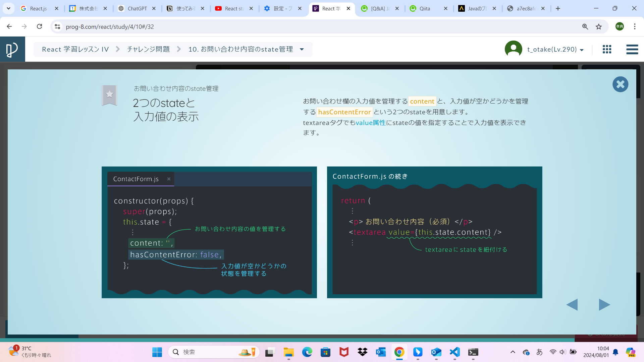This screenshot has height=362, width=644.
Task: Close the slide overlay with X button
Action: 620,84
